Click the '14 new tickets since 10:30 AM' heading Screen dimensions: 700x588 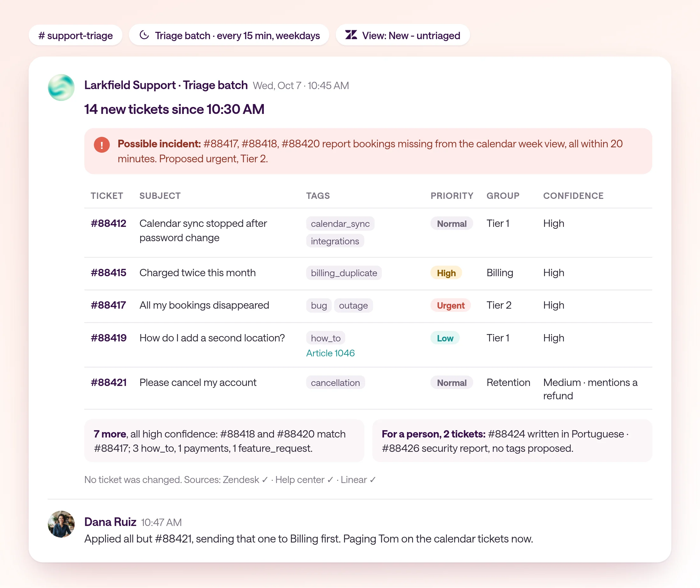174,109
